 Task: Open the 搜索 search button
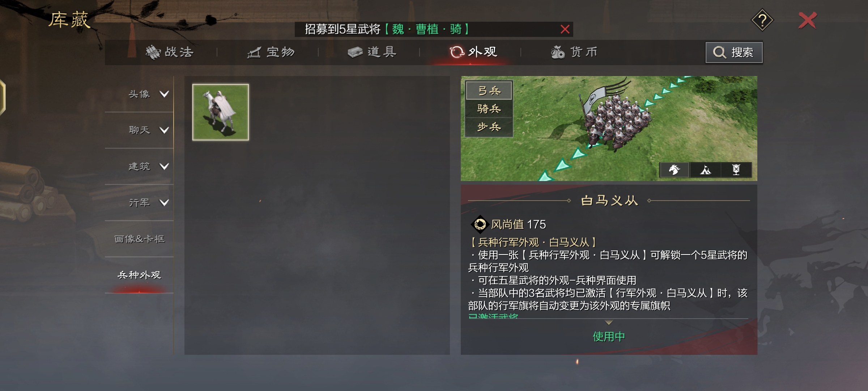734,52
